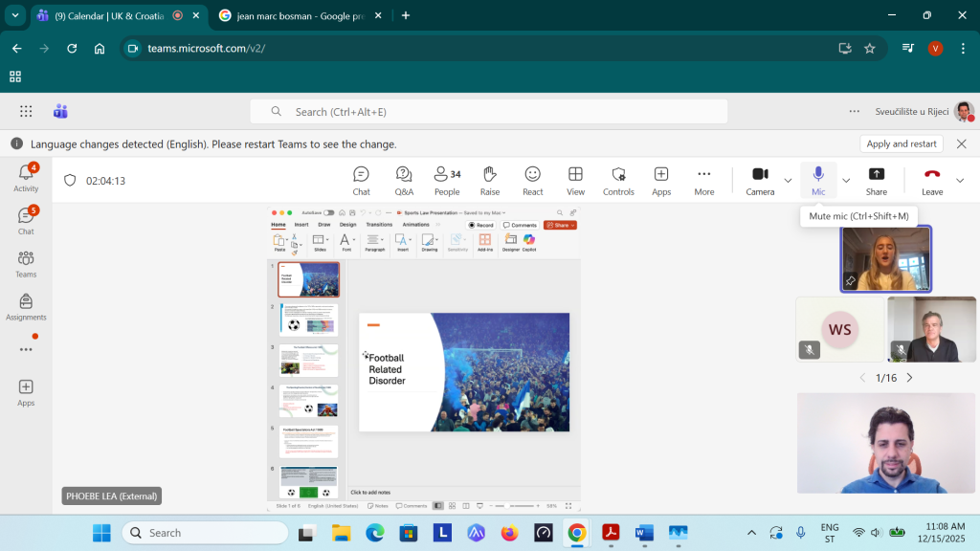Open Assignments in the left sidebar
Screen dimensions: 980x551
tap(26, 307)
